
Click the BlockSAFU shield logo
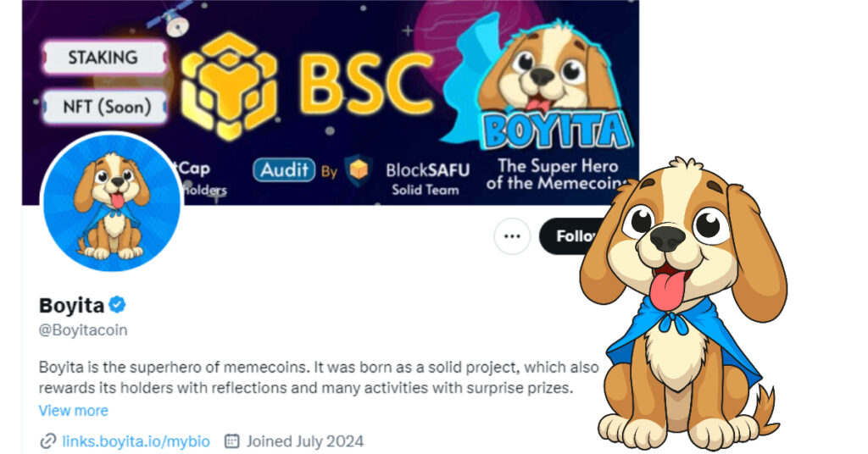click(359, 169)
